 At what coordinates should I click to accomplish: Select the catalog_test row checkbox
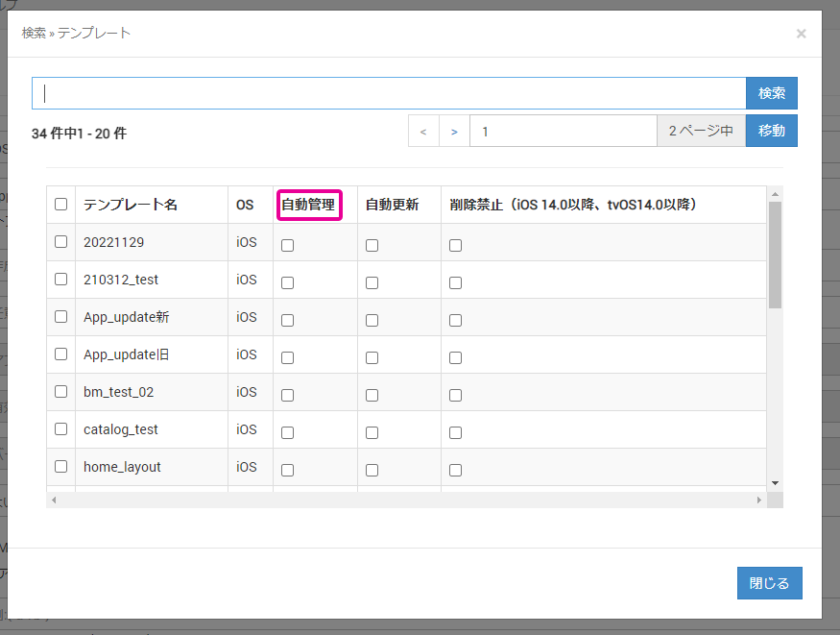[61, 429]
